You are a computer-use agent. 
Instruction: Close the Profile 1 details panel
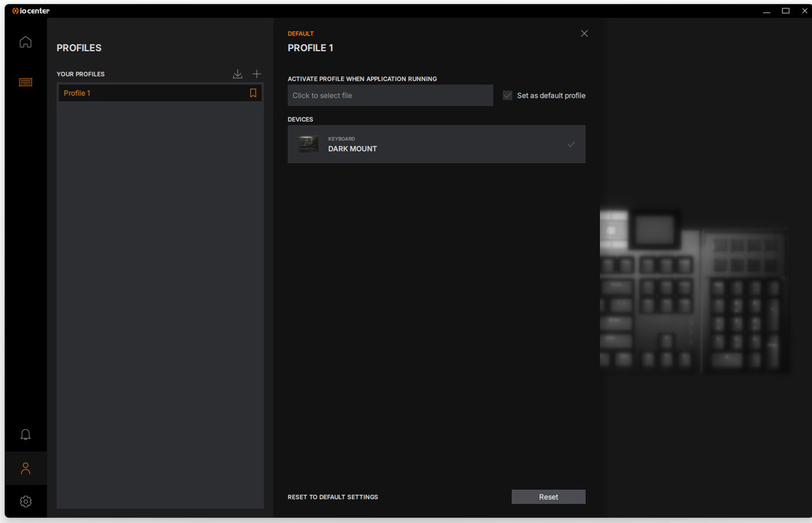584,34
